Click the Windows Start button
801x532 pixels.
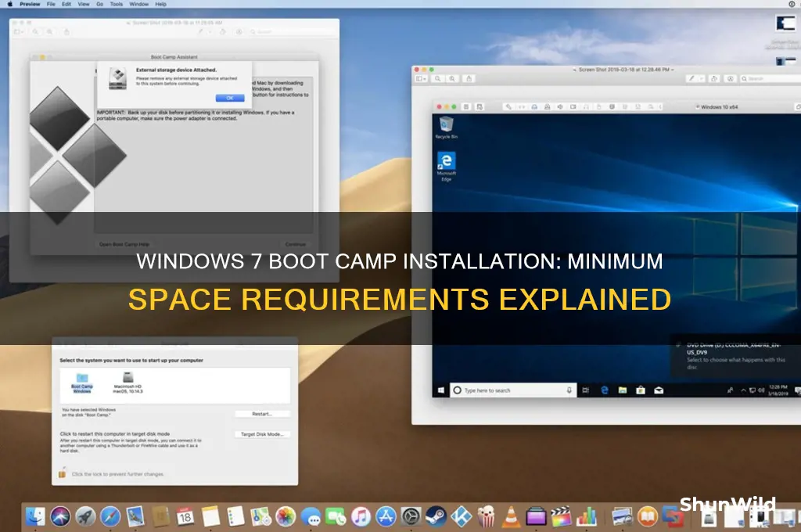[x=441, y=390]
